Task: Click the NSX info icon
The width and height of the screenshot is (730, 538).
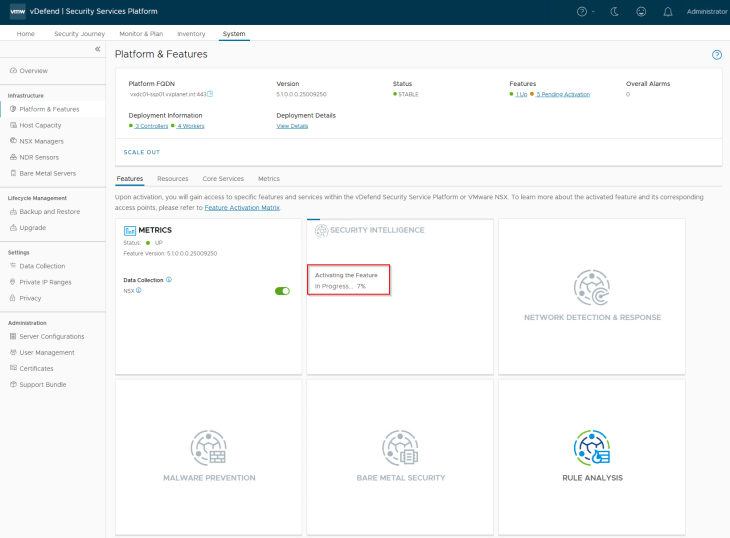Action: click(138, 291)
